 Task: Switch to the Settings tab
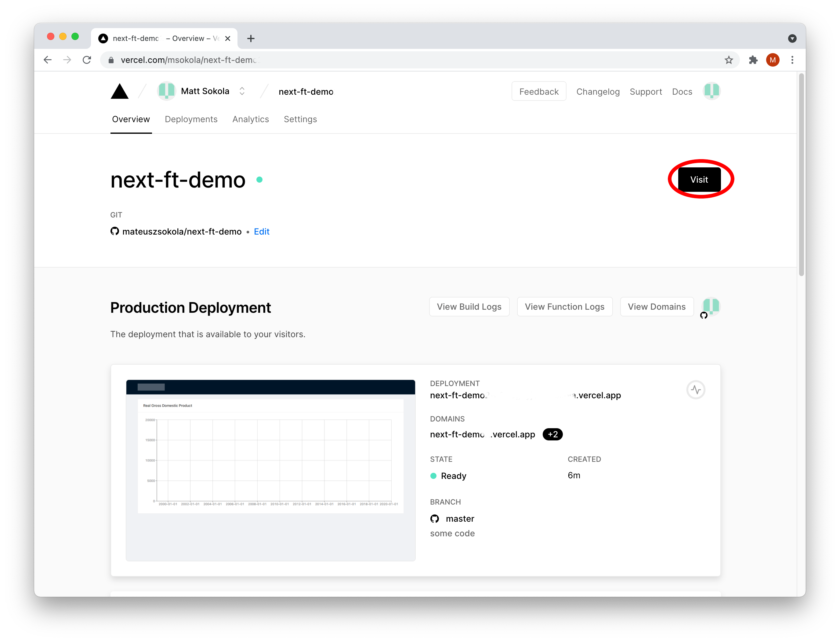tap(300, 119)
